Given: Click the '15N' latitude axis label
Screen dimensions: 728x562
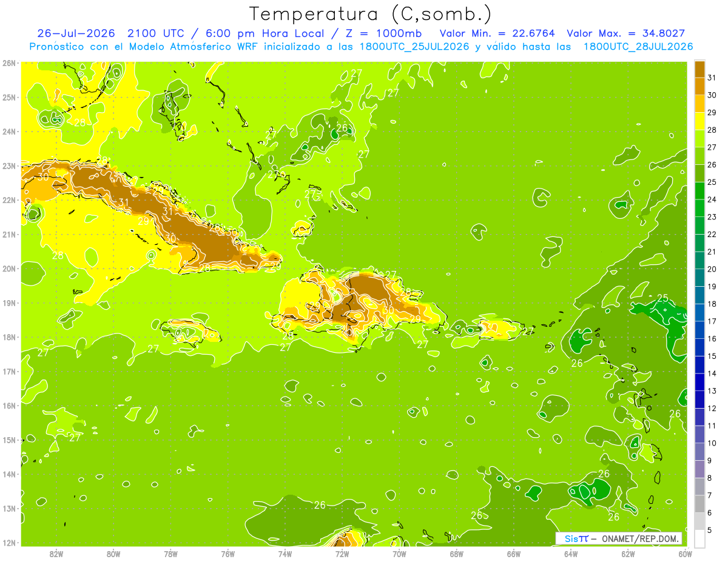Looking at the screenshot, I should coord(9,440).
